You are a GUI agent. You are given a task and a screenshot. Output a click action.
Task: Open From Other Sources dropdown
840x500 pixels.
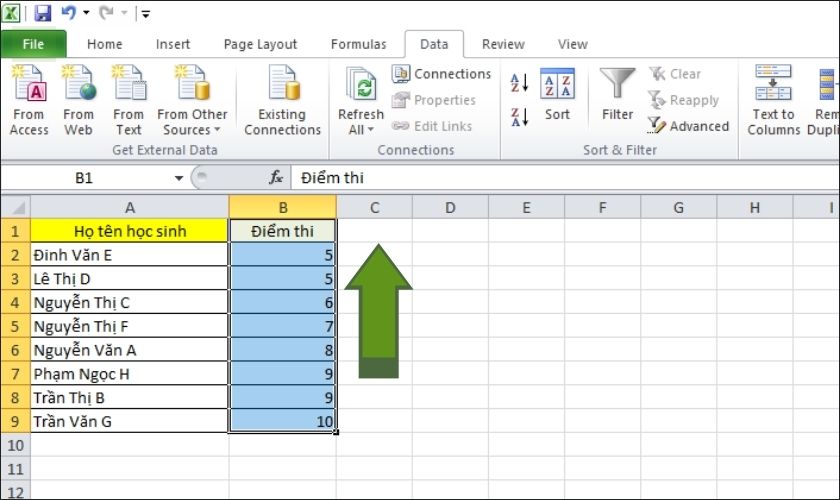point(192,100)
